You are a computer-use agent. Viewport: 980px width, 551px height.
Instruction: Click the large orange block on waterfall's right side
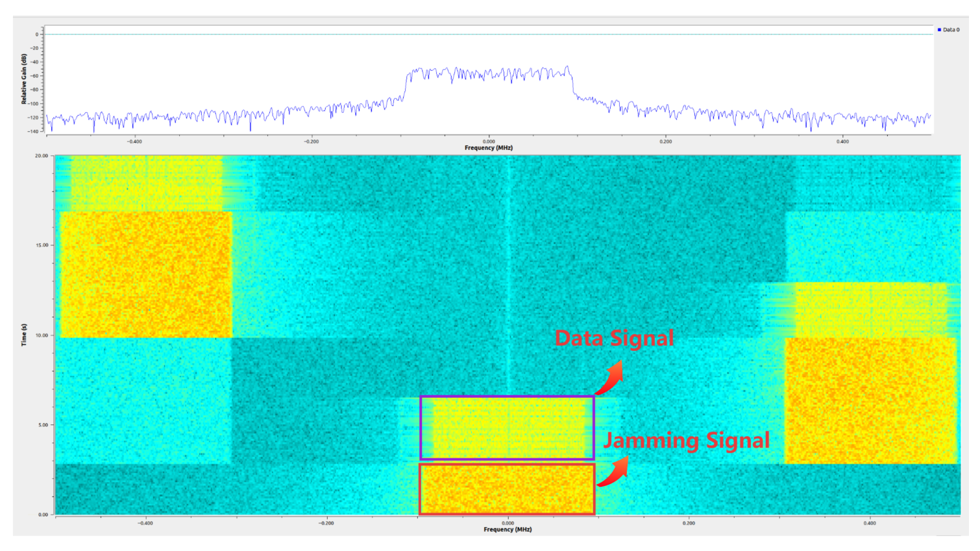(x=870, y=400)
